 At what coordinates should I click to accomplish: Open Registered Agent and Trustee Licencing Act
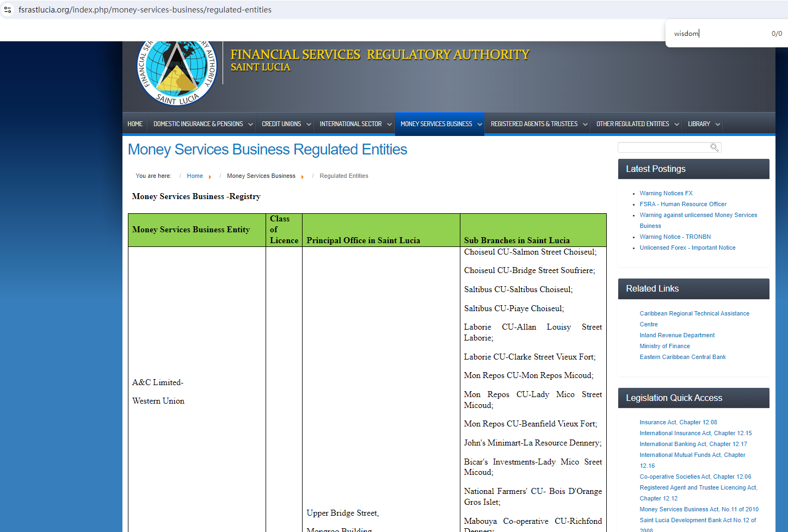(x=698, y=493)
